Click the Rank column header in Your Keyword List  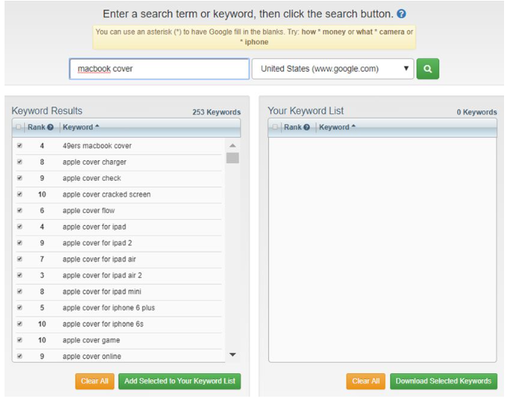tap(292, 127)
